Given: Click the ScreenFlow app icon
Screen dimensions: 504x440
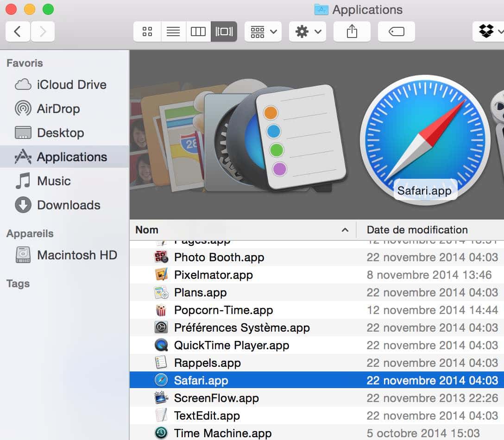Looking at the screenshot, I should tap(161, 398).
